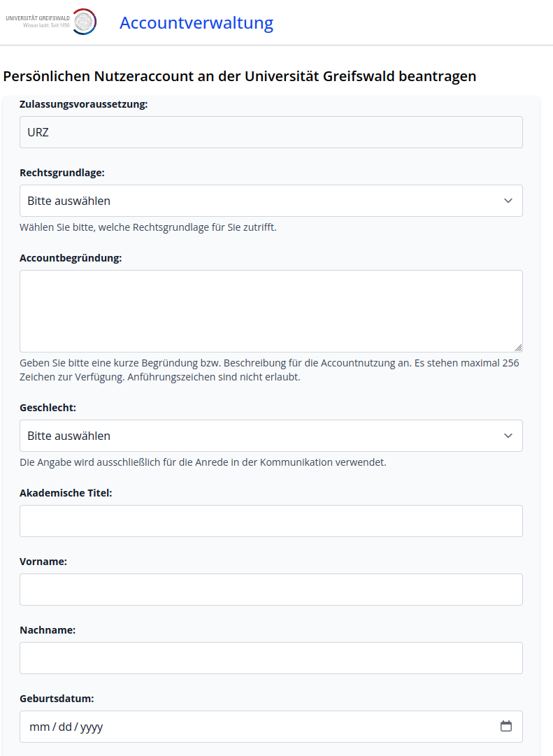Click the Geburtsdatum field label
The height and width of the screenshot is (756, 553).
tap(57, 699)
